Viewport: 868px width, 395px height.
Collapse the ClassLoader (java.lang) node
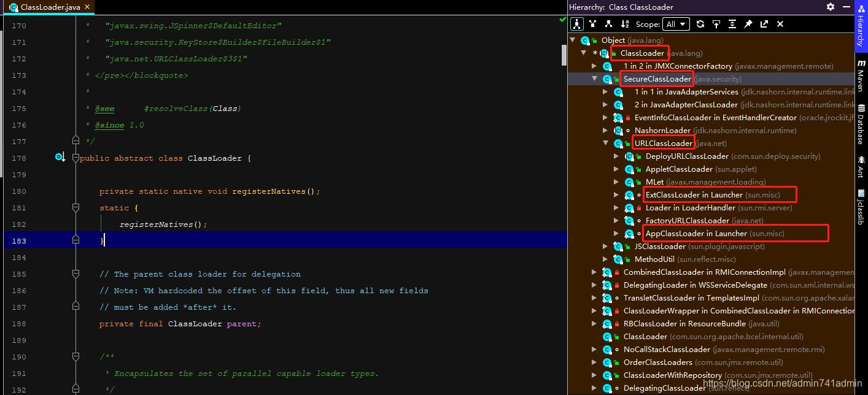click(x=584, y=53)
